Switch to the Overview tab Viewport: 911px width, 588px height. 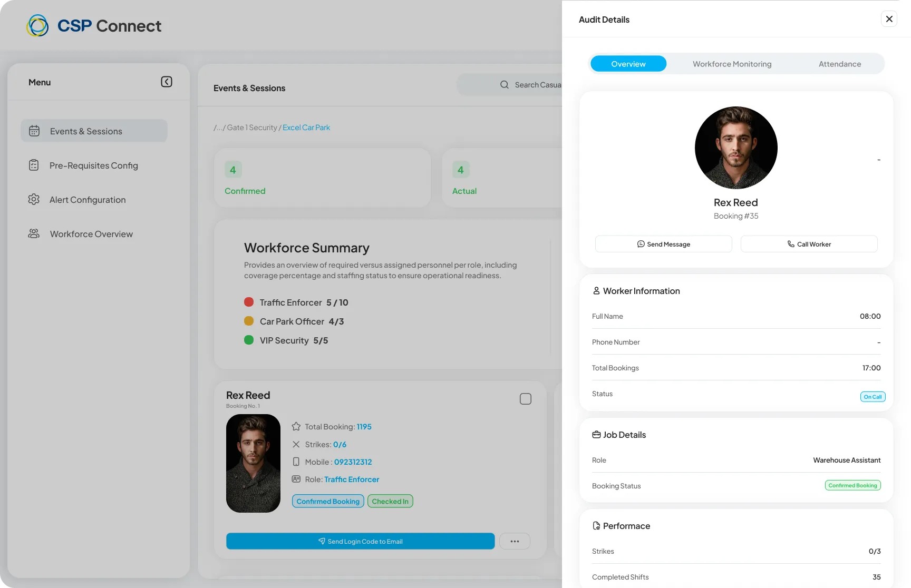point(628,64)
